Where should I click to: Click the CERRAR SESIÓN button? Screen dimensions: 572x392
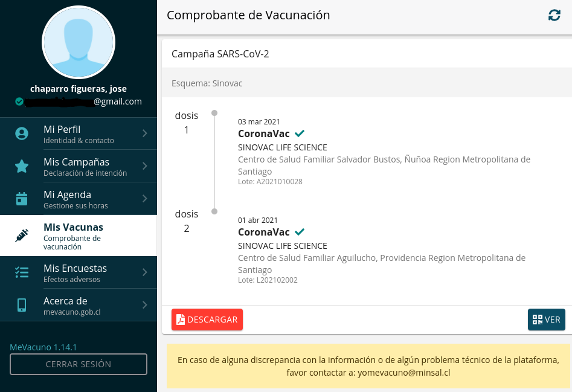tap(79, 364)
